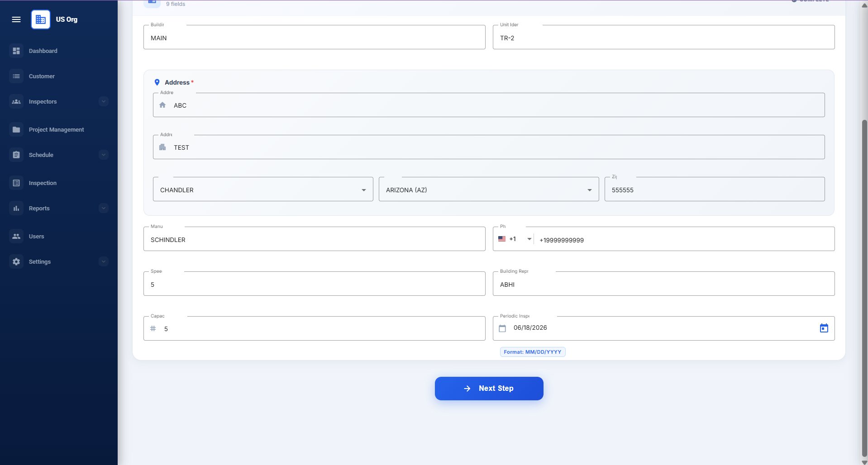Click the US Org building logo
This screenshot has height=465, width=868.
41,19
